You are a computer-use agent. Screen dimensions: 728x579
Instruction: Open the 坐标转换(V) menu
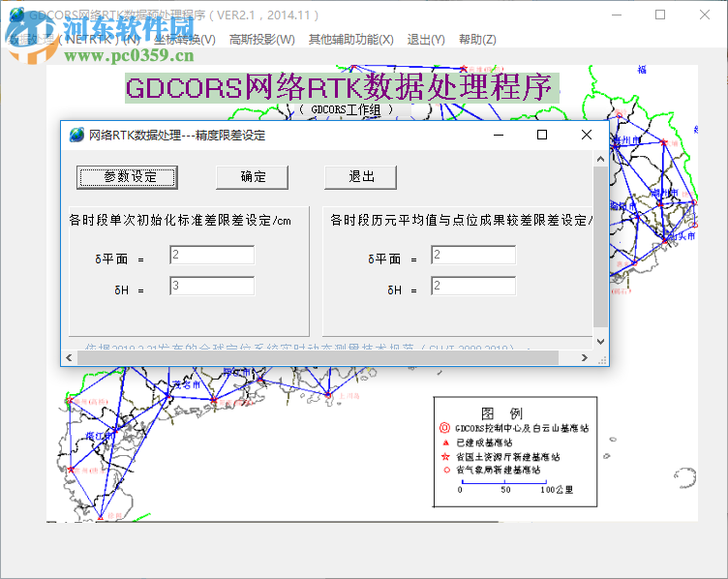tap(185, 40)
